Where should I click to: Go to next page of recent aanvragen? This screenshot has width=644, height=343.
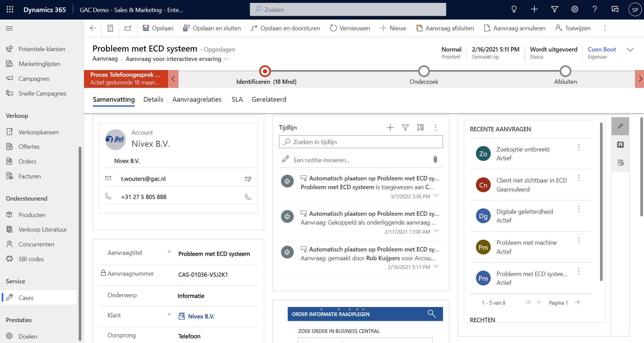(x=577, y=302)
